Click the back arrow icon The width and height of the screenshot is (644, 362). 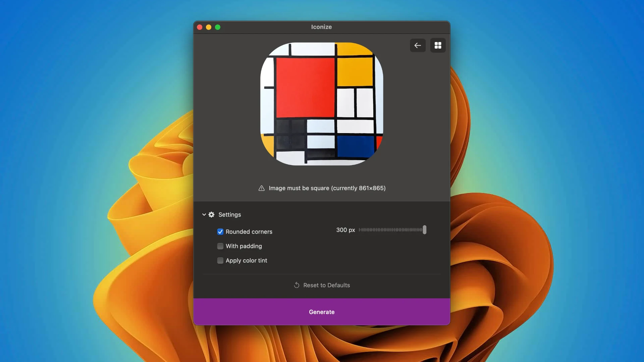(x=418, y=45)
